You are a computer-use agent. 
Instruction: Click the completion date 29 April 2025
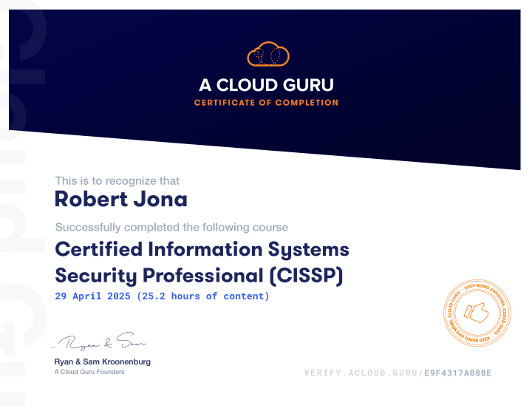tap(93, 296)
